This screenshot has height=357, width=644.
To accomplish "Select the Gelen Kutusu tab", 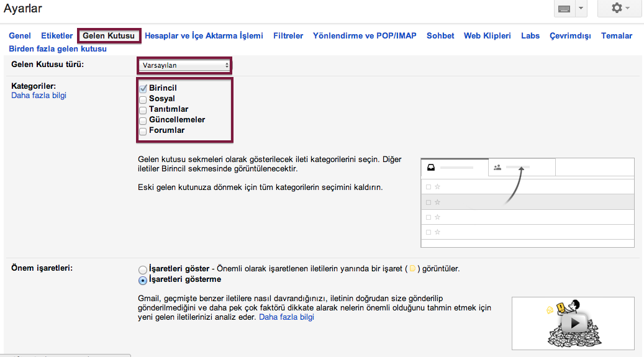I will [109, 36].
